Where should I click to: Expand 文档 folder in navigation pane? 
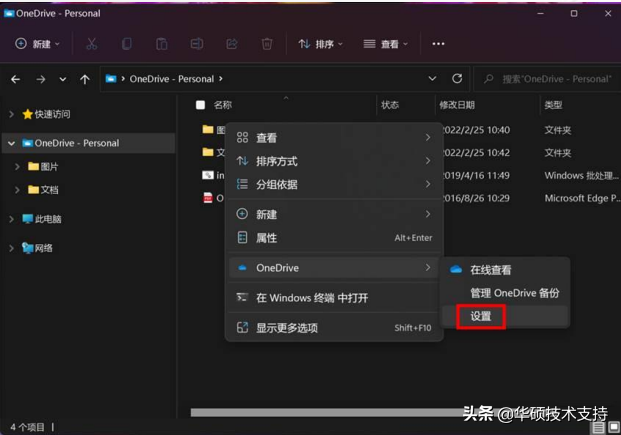coord(17,190)
